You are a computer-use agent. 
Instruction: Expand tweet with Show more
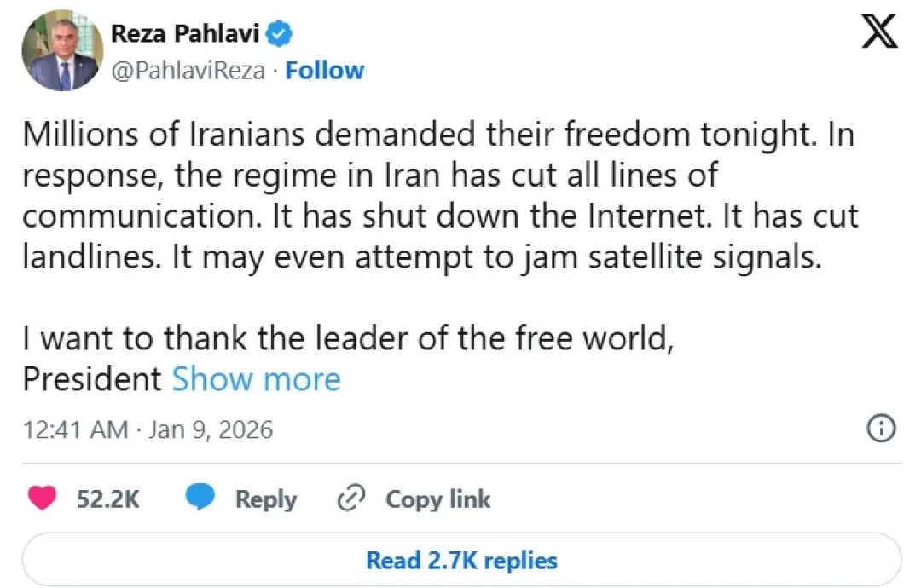click(x=256, y=379)
